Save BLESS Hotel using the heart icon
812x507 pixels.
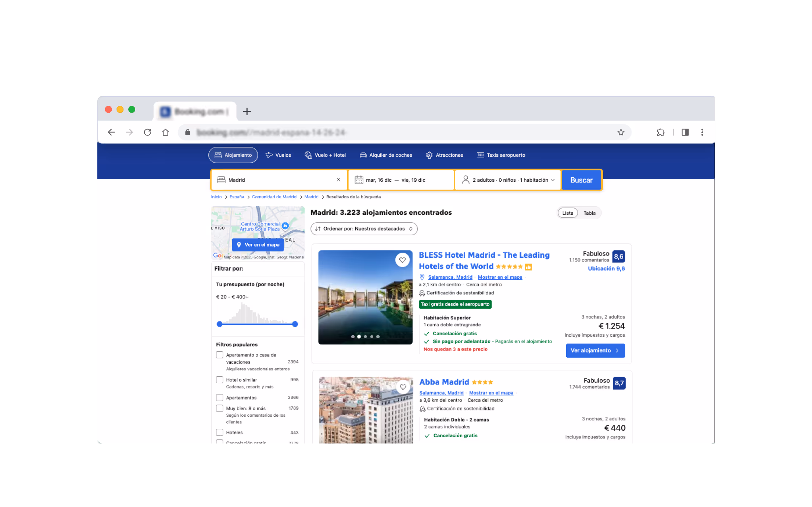pos(402,260)
